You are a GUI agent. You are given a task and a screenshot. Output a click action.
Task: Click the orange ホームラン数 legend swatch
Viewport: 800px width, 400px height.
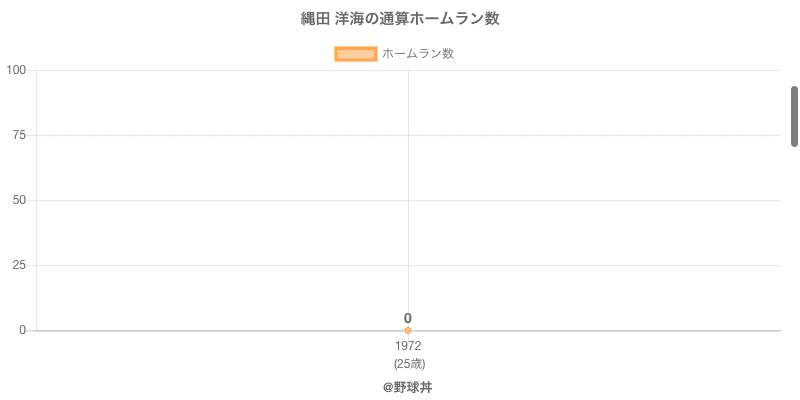click(355, 54)
